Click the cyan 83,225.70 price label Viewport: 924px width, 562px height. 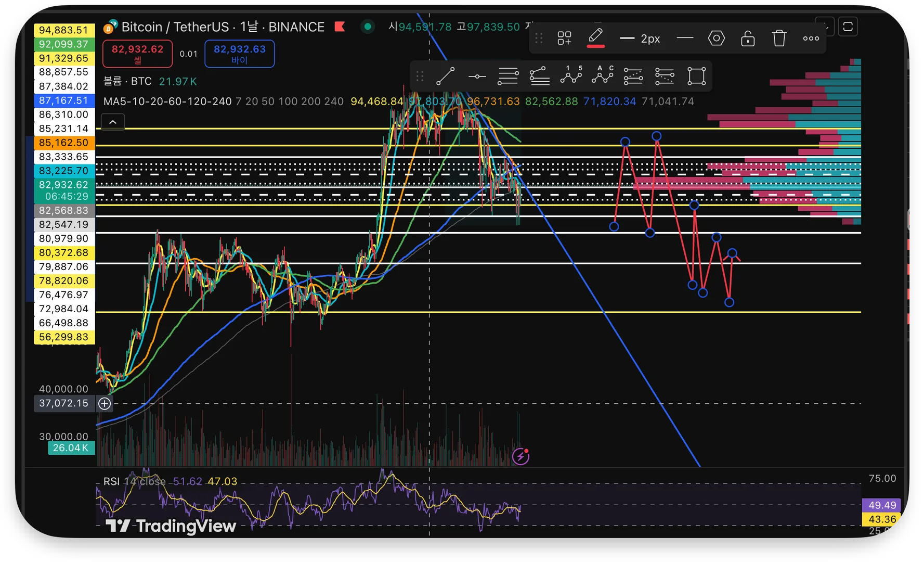64,171
